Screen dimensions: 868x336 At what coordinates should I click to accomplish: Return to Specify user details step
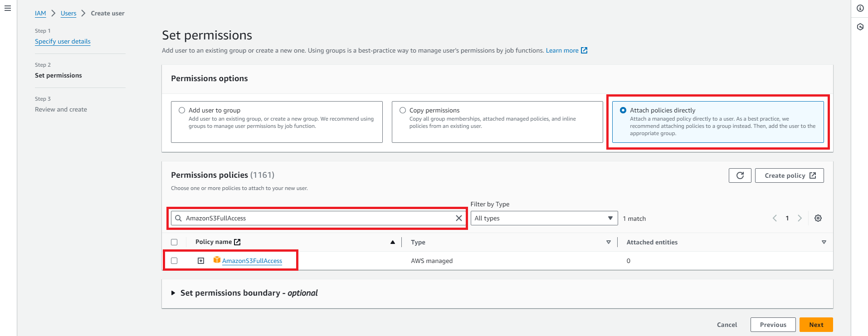pos(63,41)
